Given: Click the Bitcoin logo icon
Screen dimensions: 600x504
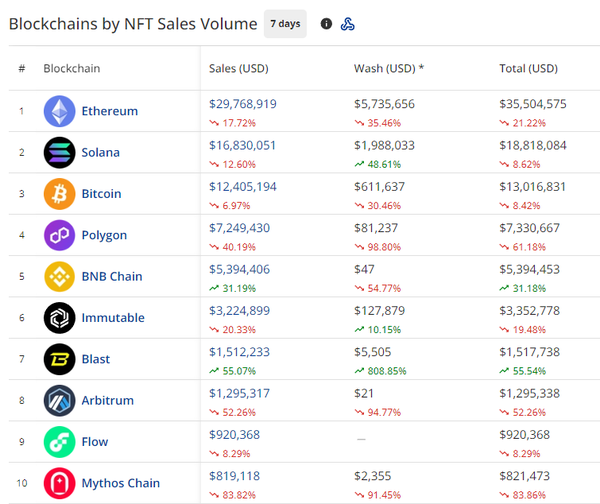Looking at the screenshot, I should point(59,194).
